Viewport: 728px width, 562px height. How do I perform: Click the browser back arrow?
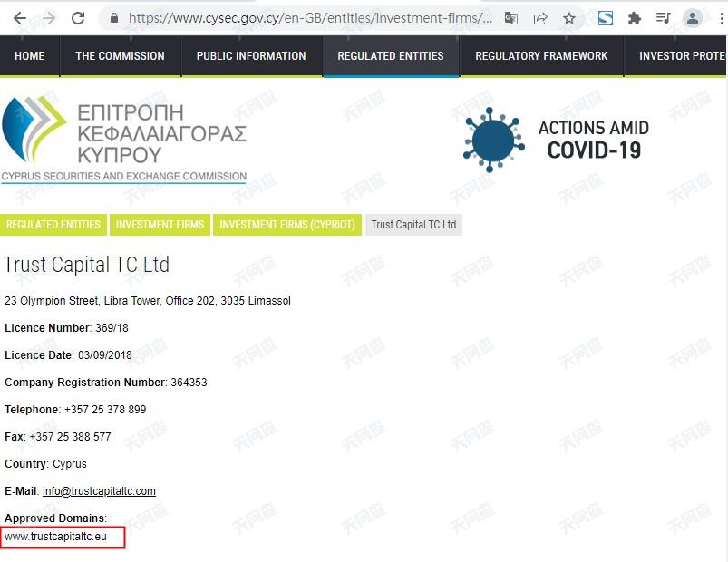[20, 18]
